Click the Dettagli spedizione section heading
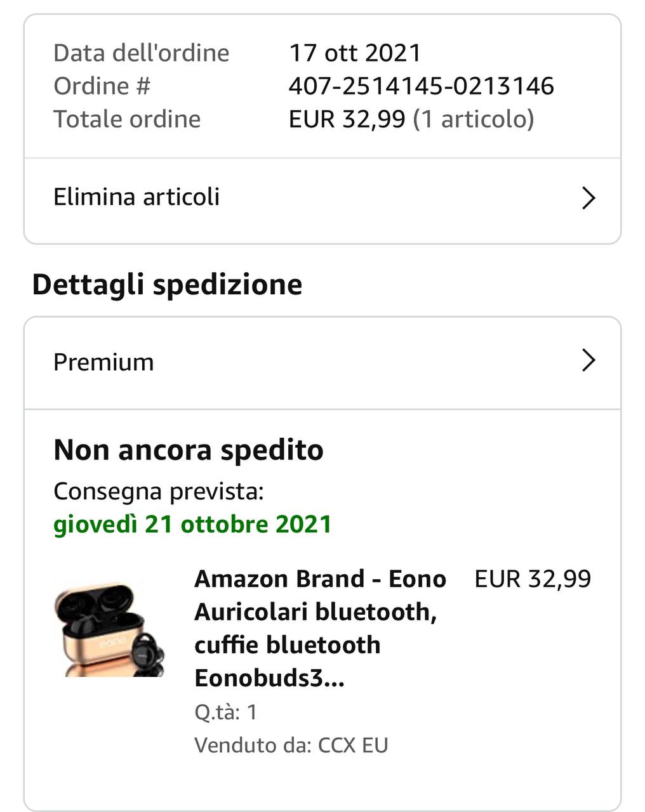This screenshot has width=645, height=812. coord(167,284)
